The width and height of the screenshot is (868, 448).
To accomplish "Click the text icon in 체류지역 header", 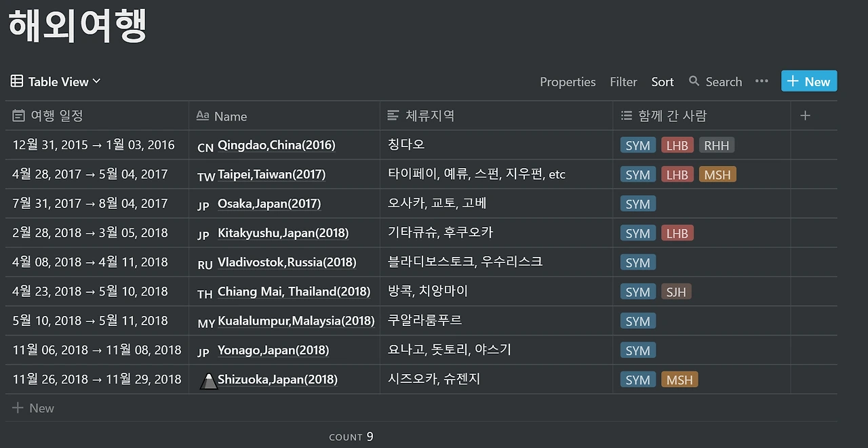I will tap(393, 116).
